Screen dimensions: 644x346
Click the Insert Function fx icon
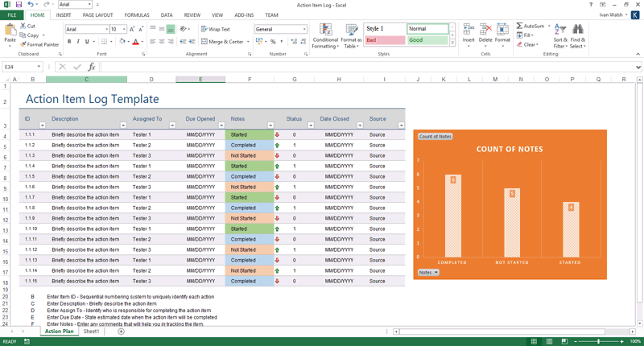coord(92,67)
